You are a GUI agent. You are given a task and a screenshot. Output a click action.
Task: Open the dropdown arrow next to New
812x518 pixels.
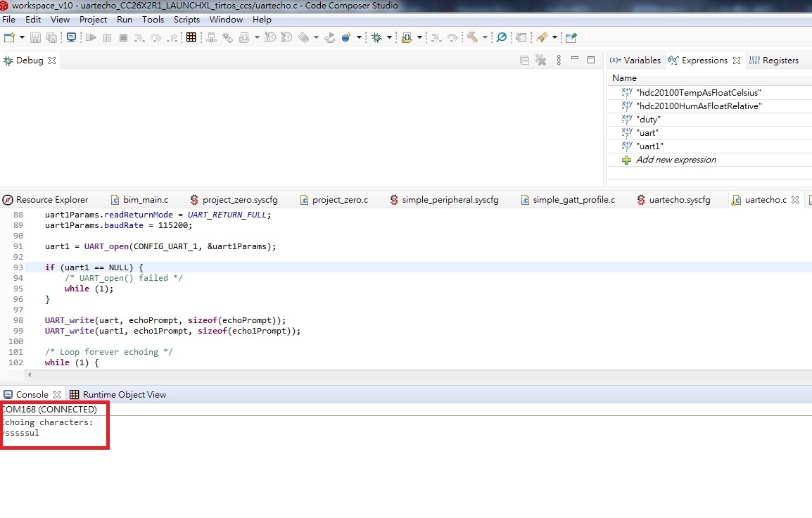click(22, 37)
